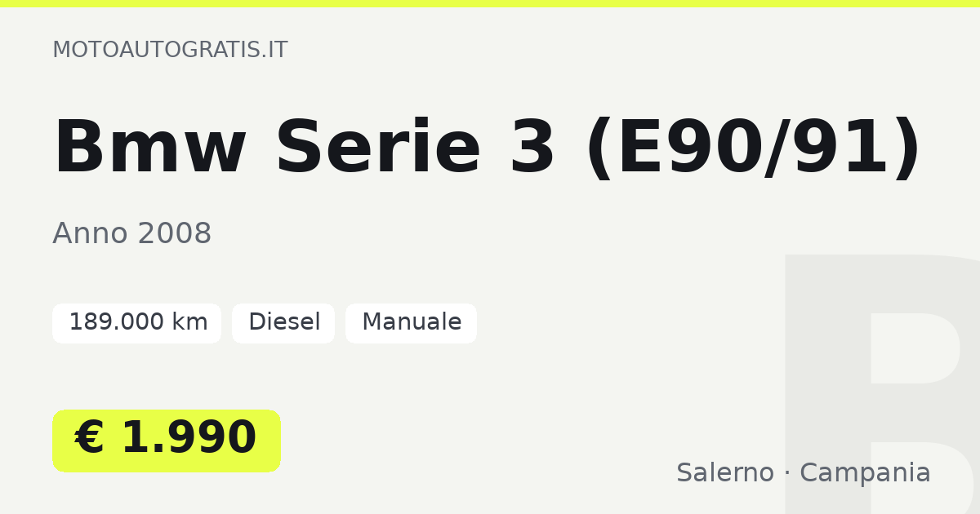The height and width of the screenshot is (514, 980).
Task: Click the yellow accent bar at top
Action: (x=490, y=3)
